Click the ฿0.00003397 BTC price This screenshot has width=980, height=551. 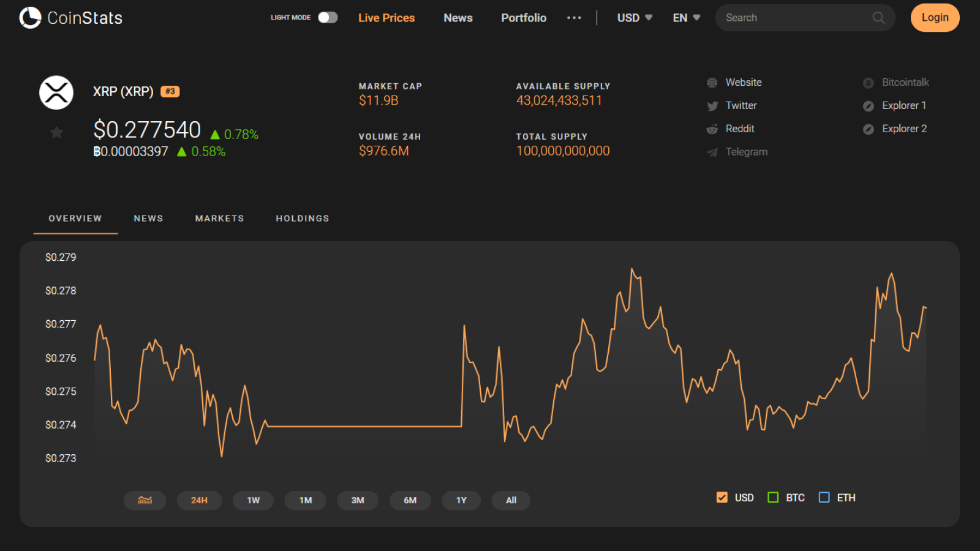coord(130,152)
